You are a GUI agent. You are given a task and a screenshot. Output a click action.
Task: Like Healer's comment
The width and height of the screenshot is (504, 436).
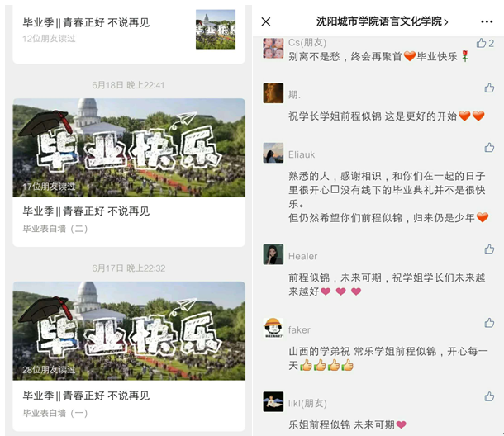point(489,249)
